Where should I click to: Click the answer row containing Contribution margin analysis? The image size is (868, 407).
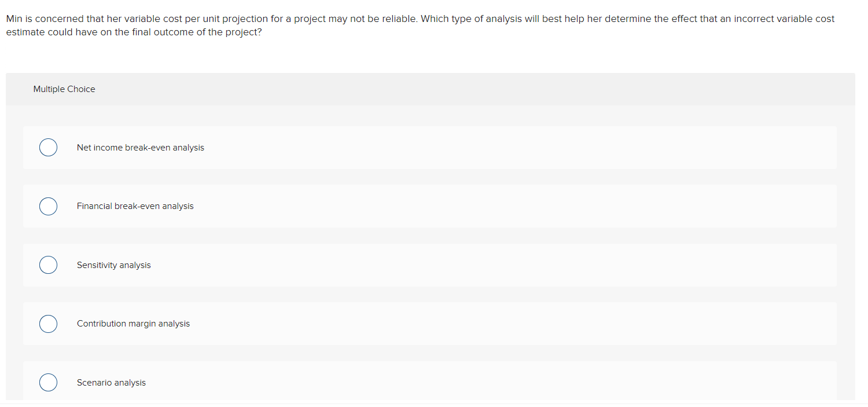[x=405, y=324]
